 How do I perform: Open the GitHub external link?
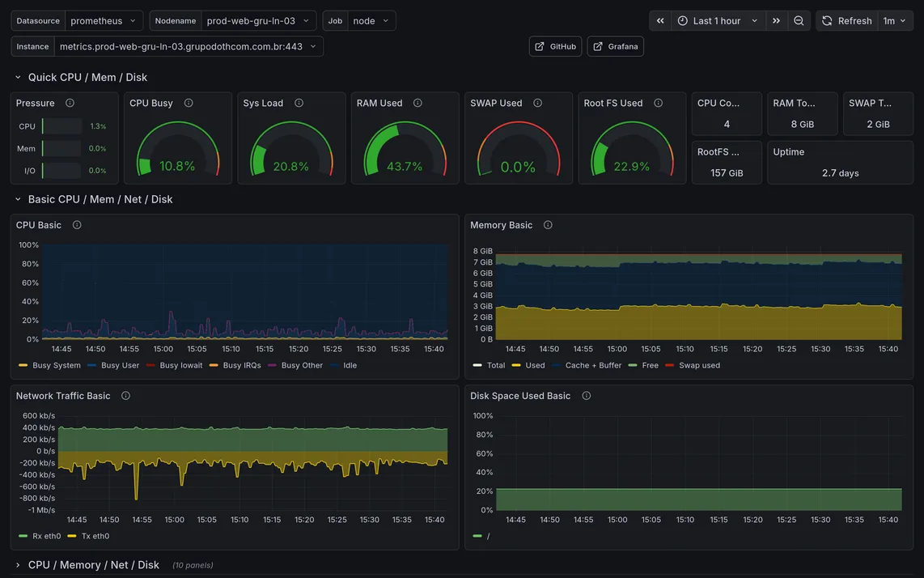(555, 47)
